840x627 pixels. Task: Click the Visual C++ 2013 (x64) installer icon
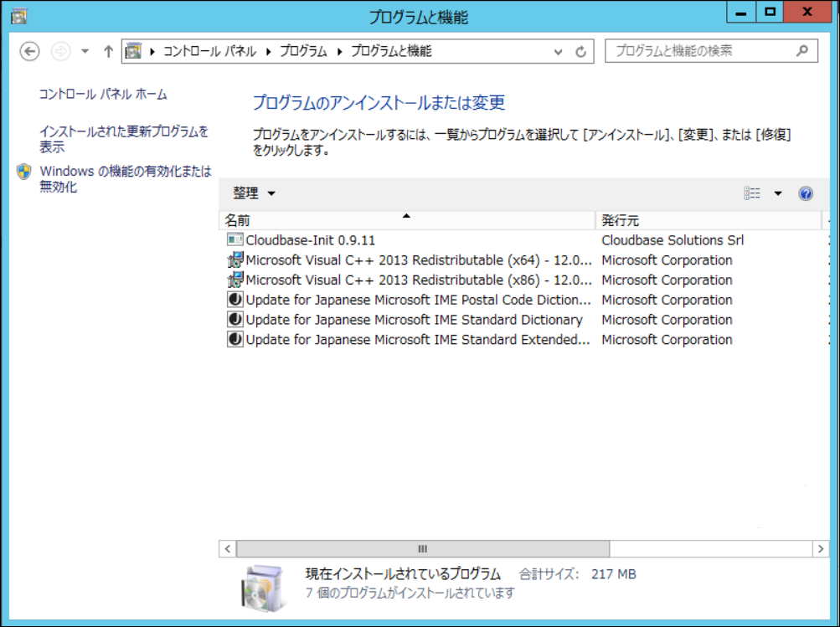[234, 260]
